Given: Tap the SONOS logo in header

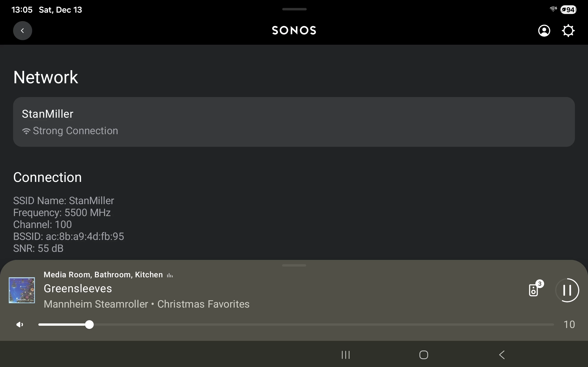Looking at the screenshot, I should (x=294, y=31).
